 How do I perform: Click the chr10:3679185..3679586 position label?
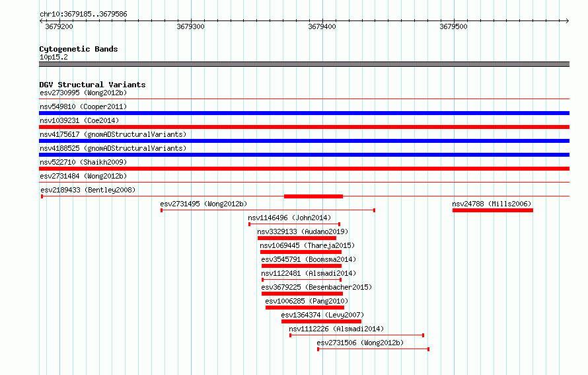pos(83,14)
